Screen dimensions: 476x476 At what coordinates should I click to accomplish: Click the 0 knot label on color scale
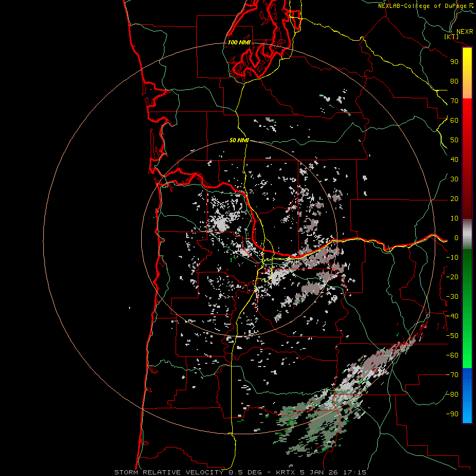pyautogui.click(x=456, y=238)
